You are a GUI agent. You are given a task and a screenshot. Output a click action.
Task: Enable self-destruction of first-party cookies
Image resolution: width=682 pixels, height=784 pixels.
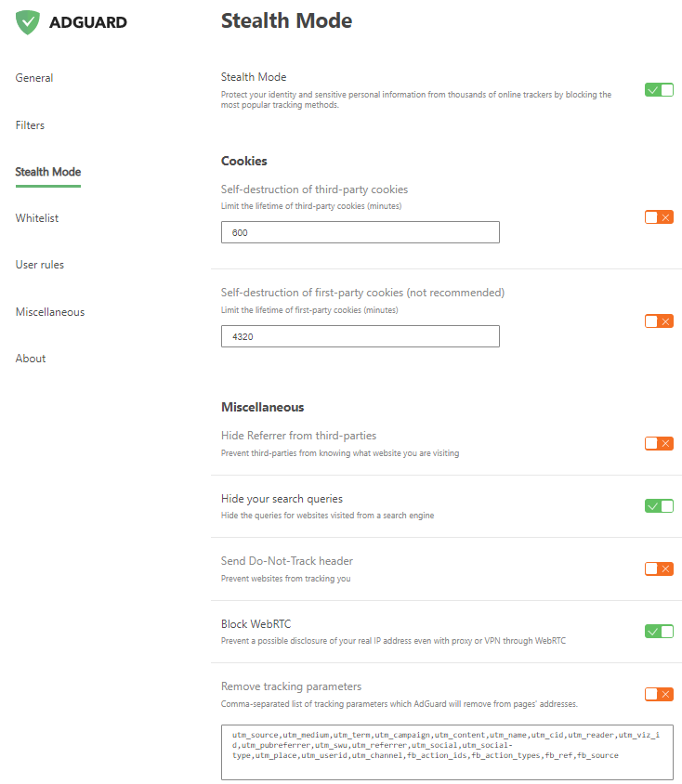coord(659,321)
